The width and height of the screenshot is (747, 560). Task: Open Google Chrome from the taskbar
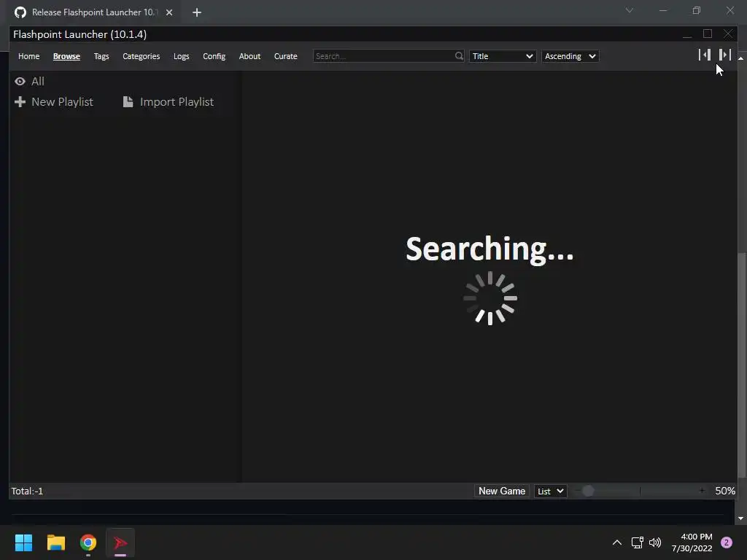tap(88, 542)
